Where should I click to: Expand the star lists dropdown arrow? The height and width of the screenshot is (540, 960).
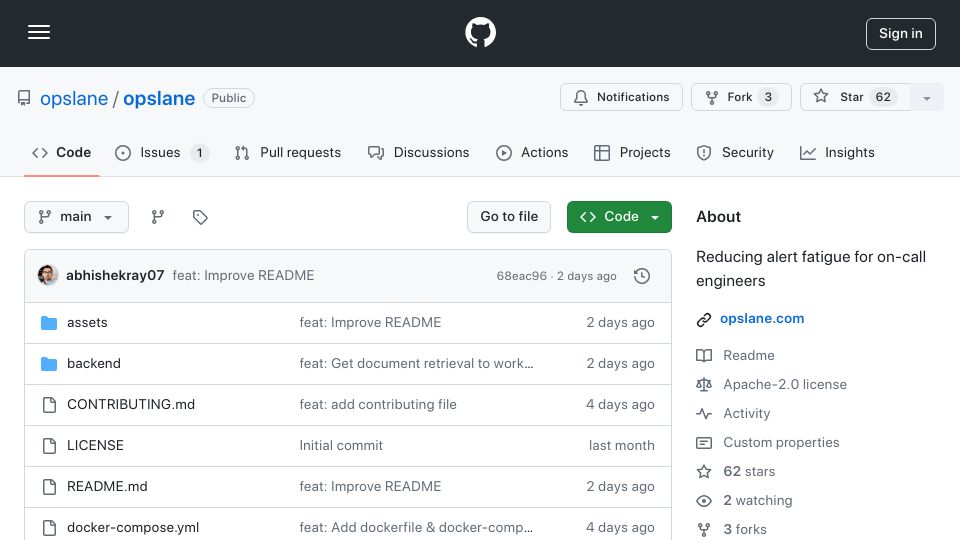tap(927, 98)
